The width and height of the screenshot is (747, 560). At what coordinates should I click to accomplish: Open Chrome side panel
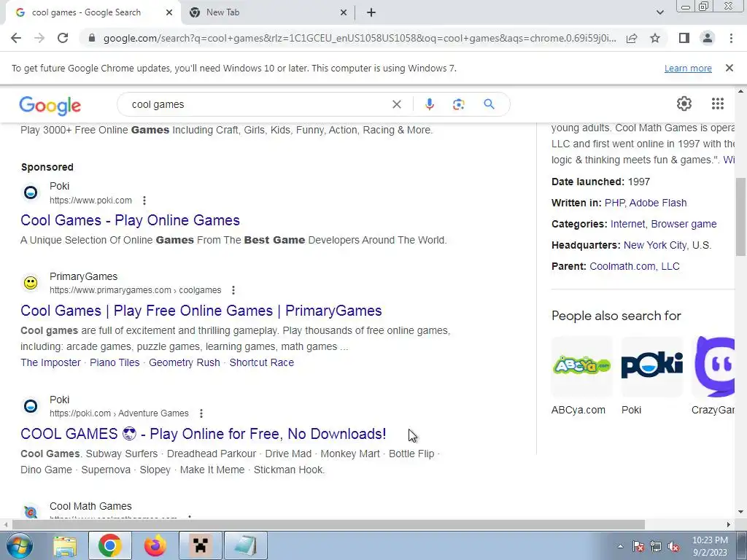[x=684, y=38]
